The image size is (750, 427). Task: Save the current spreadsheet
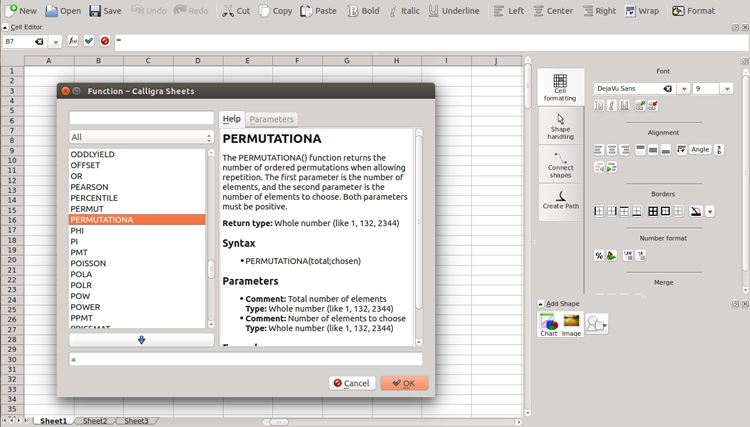point(105,11)
